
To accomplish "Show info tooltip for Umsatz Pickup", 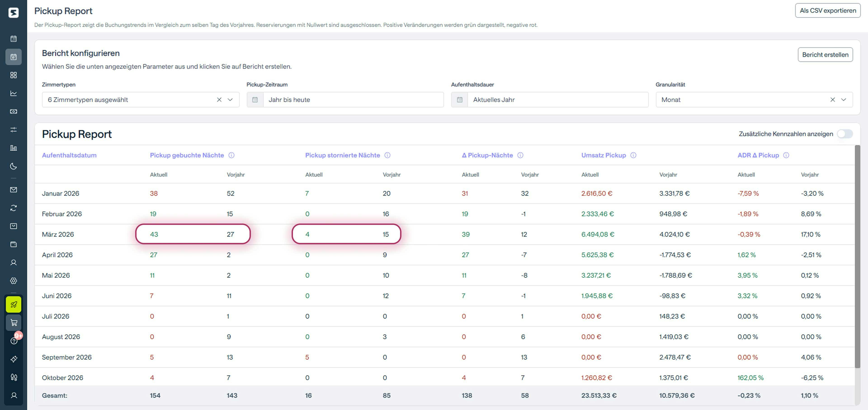I will [x=633, y=155].
